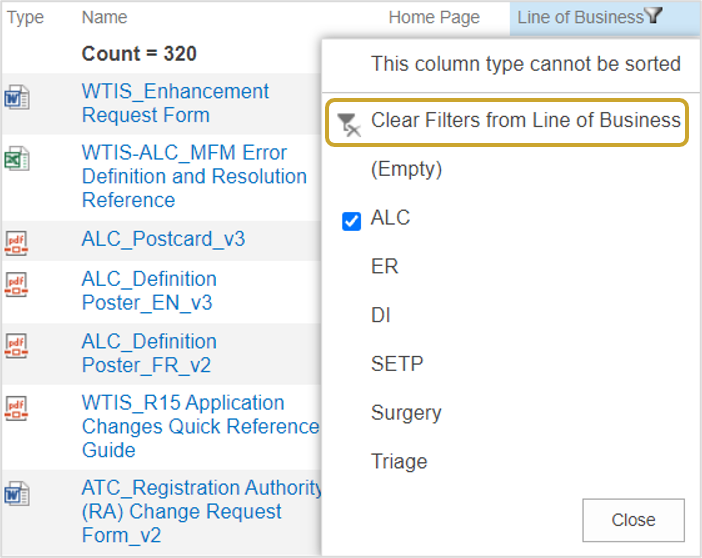Clear Filters from Line of Business
Screen dimensions: 702x558
507,122
